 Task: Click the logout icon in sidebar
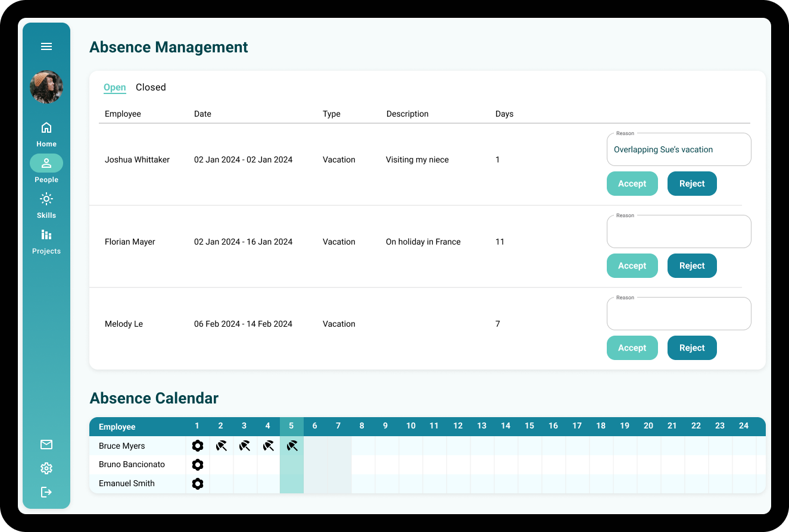[x=46, y=492]
